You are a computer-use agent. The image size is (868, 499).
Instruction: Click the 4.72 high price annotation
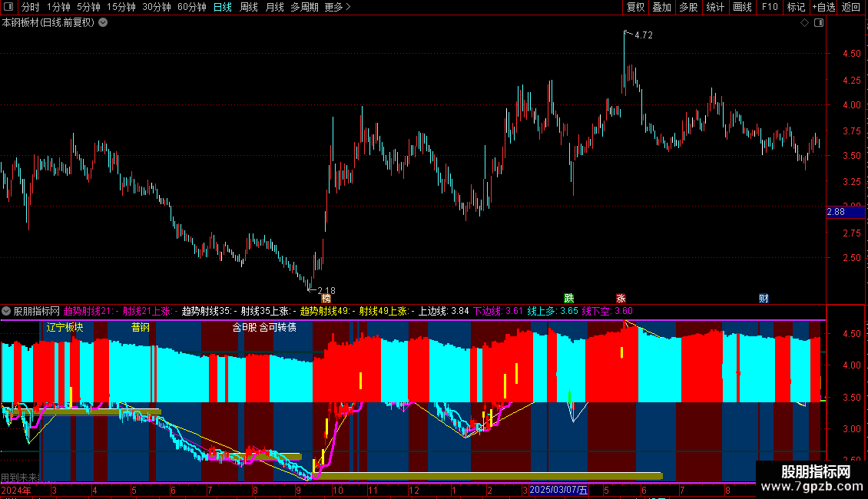643,35
